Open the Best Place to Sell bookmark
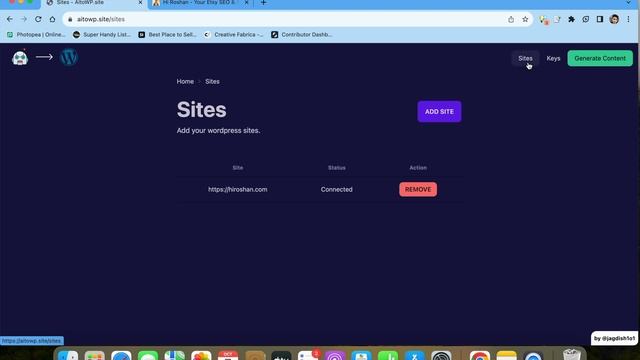640x360 pixels. 167,35
